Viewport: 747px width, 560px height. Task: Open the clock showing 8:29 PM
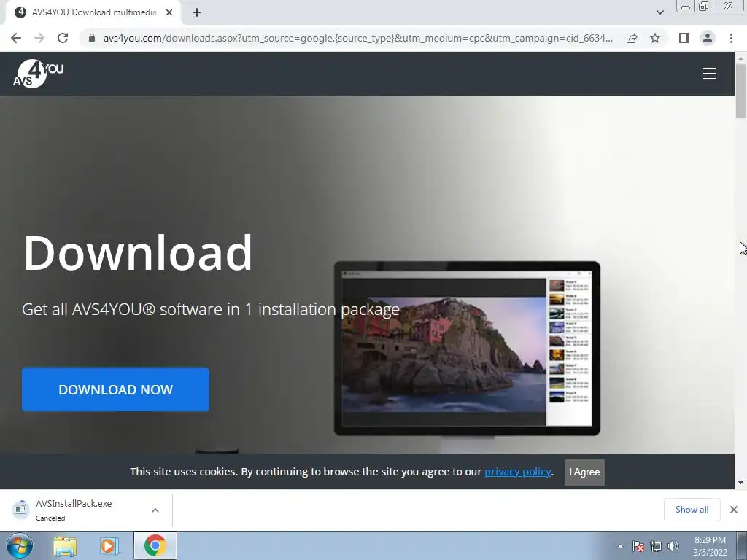click(710, 546)
